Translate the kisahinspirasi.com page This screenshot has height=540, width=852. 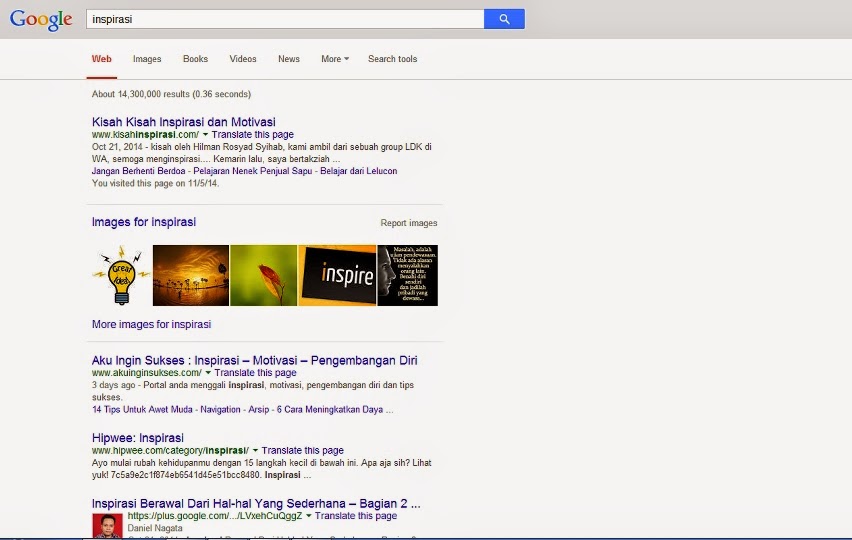pyautogui.click(x=253, y=135)
